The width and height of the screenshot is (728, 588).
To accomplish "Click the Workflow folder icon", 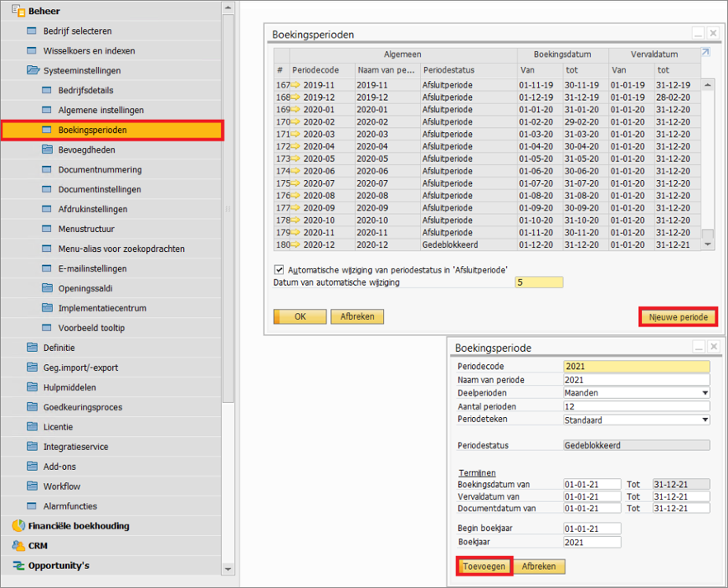I will (32, 486).
